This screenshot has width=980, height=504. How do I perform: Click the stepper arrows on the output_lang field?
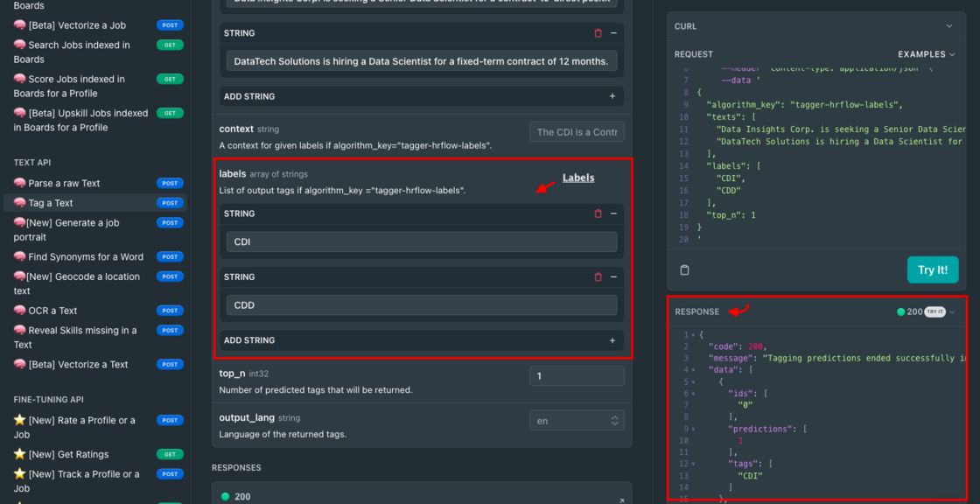(617, 420)
